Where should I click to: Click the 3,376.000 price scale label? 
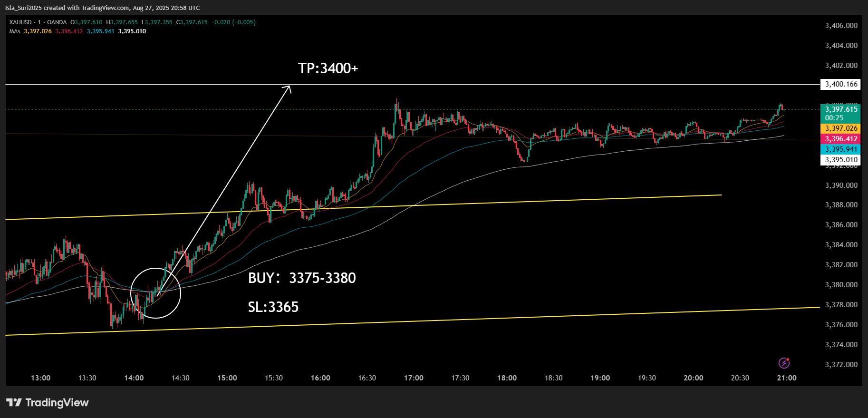841,325
